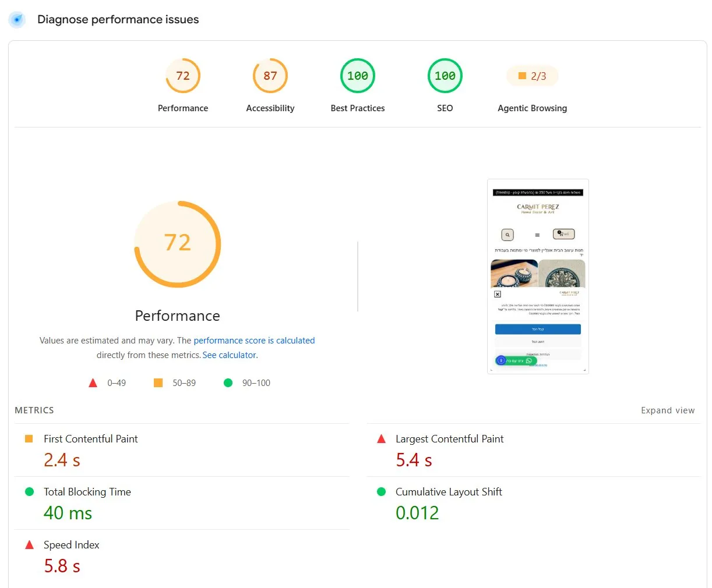Click the green circle beside Cumulative Layout Shift
Viewport: 712px width, 588px height.
pos(382,492)
